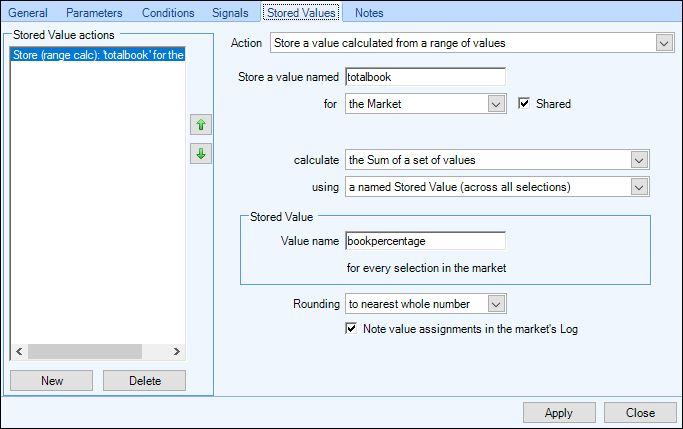Select the Notes tab
The image size is (683, 429).
coord(369,13)
